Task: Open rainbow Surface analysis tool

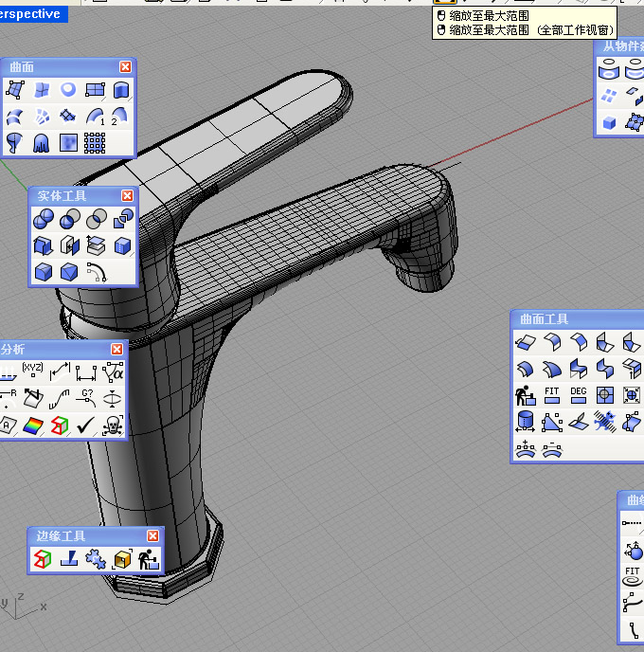Action: pyautogui.click(x=33, y=426)
